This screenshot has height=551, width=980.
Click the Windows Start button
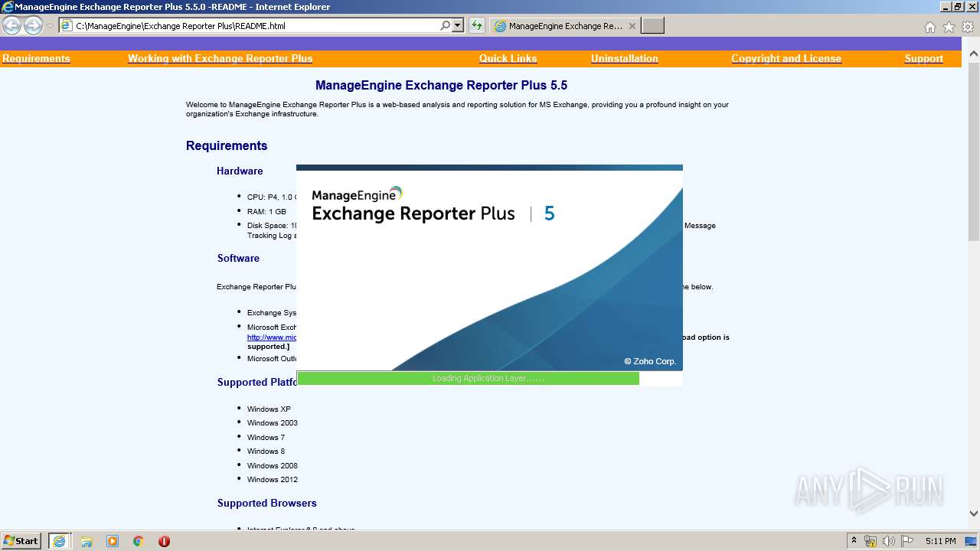pos(21,541)
